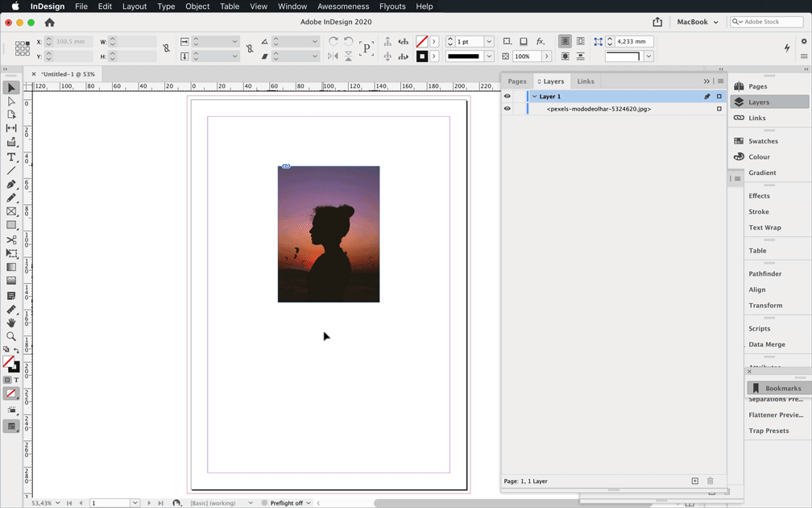
Task: Select the Pen tool
Action: (x=11, y=185)
